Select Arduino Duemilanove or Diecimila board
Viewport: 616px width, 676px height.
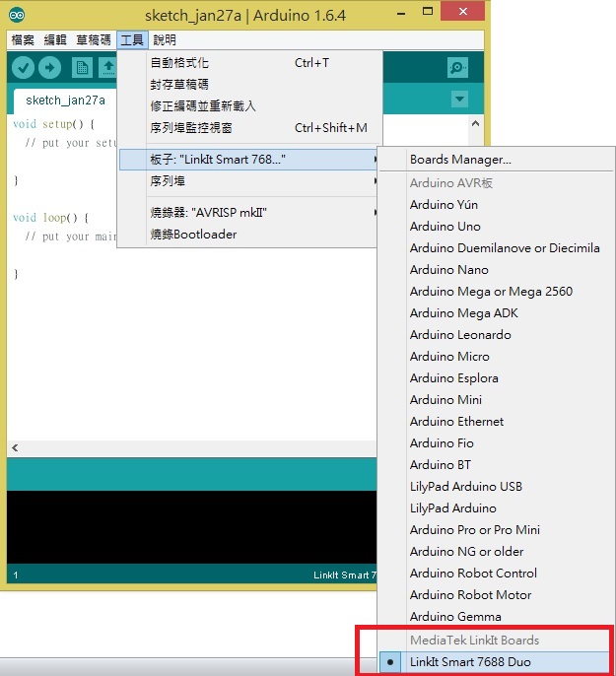pos(496,248)
